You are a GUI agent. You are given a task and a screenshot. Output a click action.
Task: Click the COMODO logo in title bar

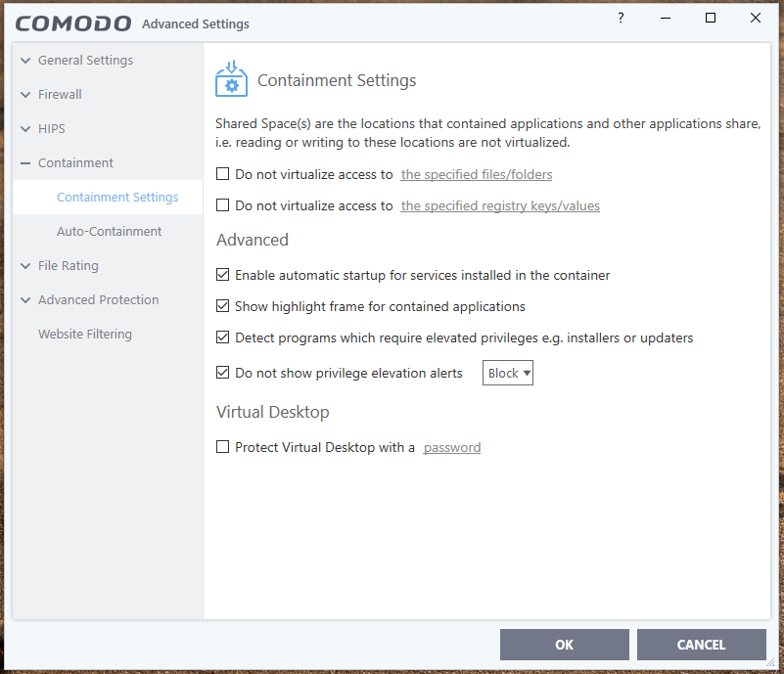click(x=73, y=22)
